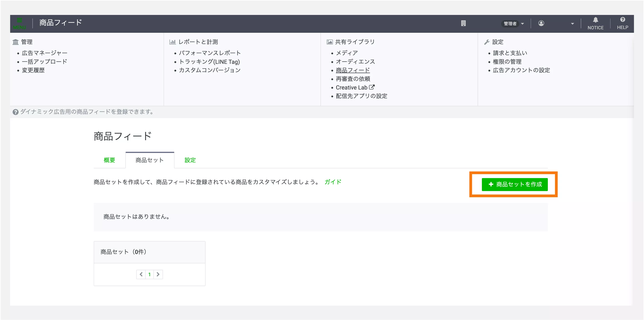Open Creative Lab external link
644x320 pixels.
coord(355,87)
